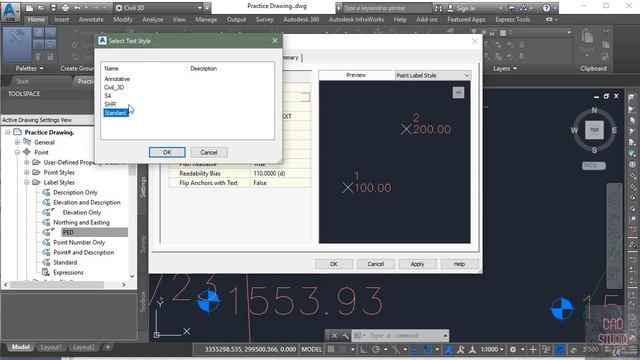Click the status bar plus crosshair icon
640x360 pixels.
tap(533, 349)
